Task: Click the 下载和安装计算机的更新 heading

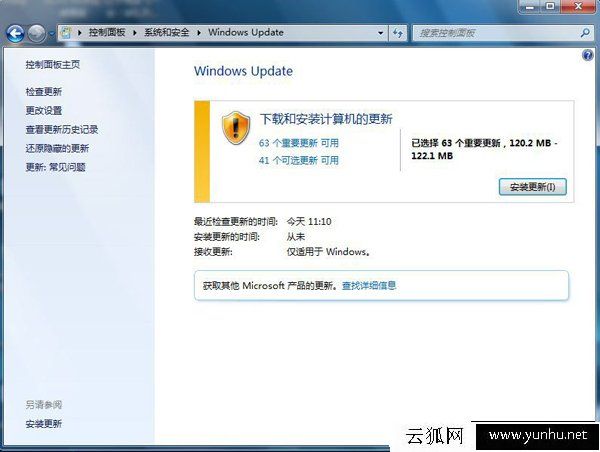Action: (326, 119)
